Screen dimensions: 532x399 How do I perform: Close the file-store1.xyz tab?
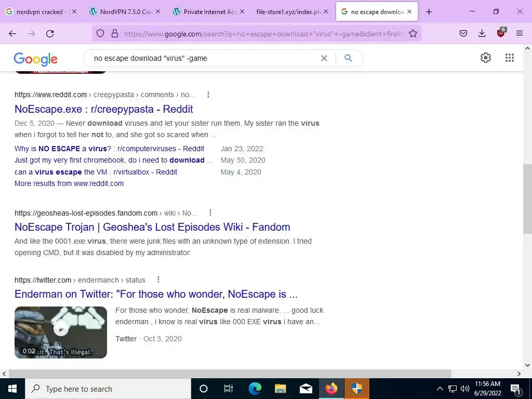(x=326, y=11)
